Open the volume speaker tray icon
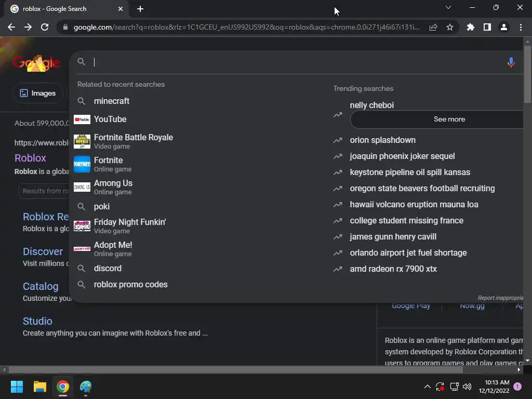The image size is (532, 399). [467, 387]
